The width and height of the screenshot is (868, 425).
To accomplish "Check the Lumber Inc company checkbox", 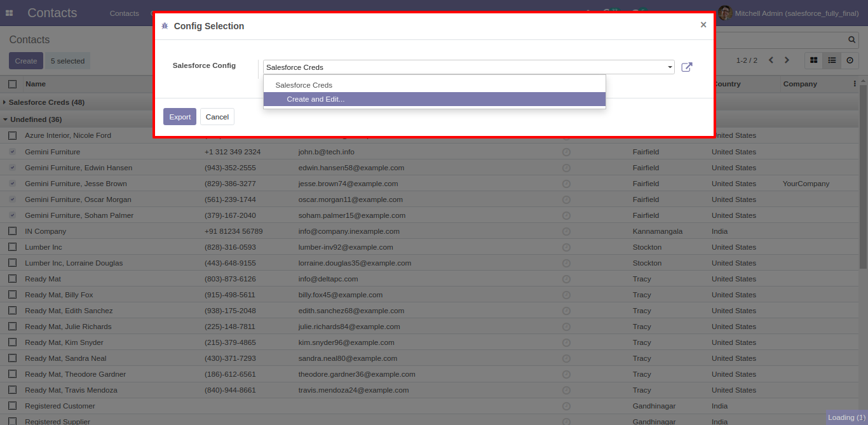I will (12, 247).
